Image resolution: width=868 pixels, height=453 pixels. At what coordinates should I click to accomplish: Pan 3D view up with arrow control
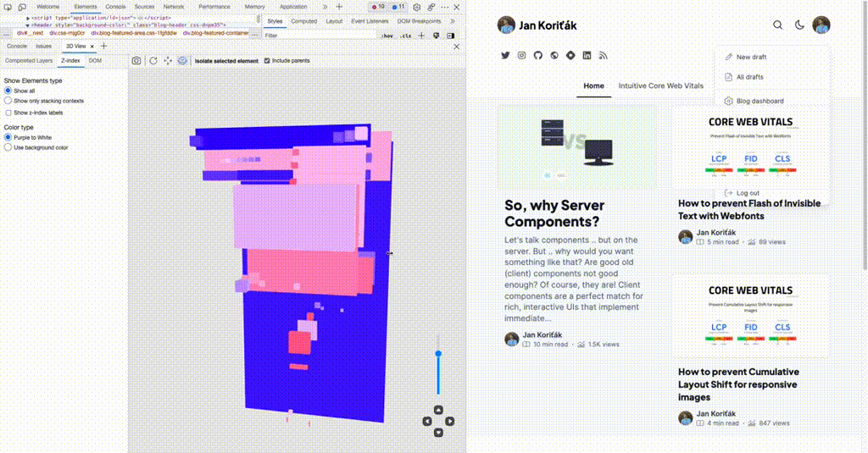click(438, 410)
